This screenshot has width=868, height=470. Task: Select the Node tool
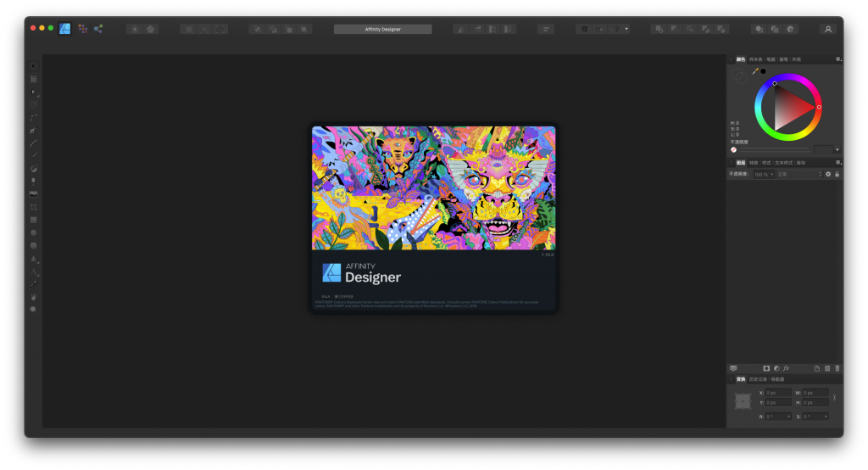[33, 92]
